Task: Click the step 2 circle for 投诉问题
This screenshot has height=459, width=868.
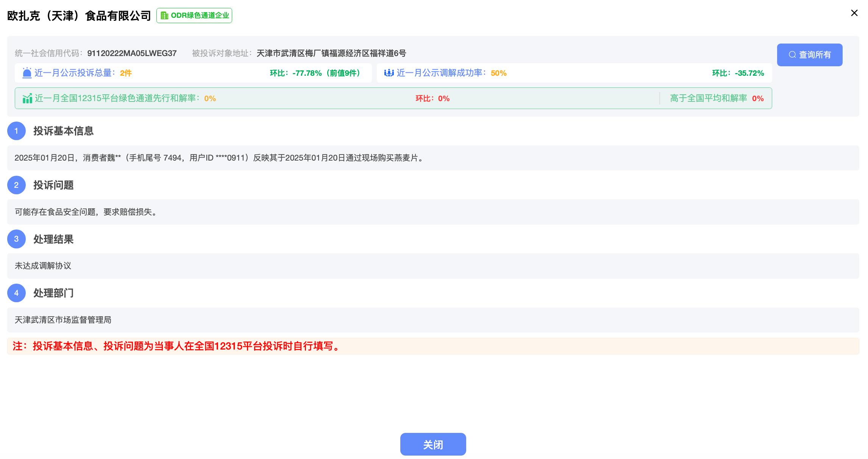Action: 16,185
